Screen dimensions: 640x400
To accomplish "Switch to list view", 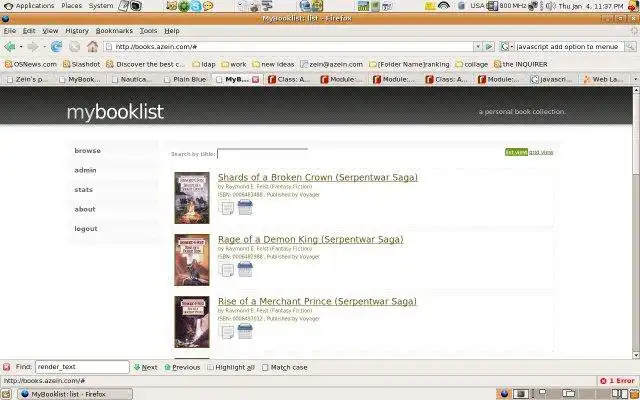I will (516, 152).
